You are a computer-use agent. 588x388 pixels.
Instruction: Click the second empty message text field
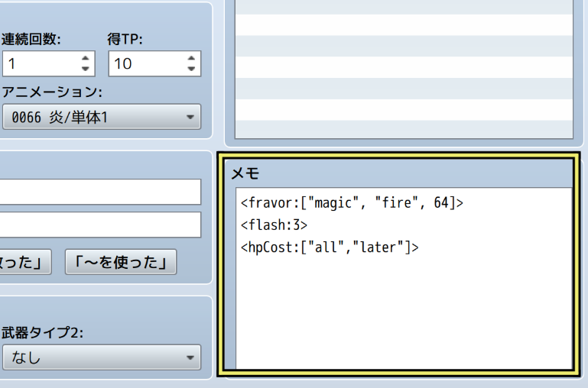99,225
